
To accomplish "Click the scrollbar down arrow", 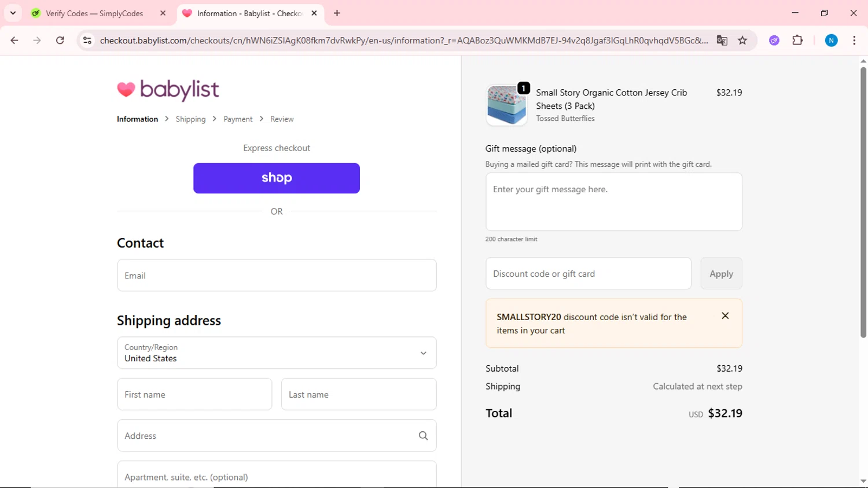I will (863, 482).
